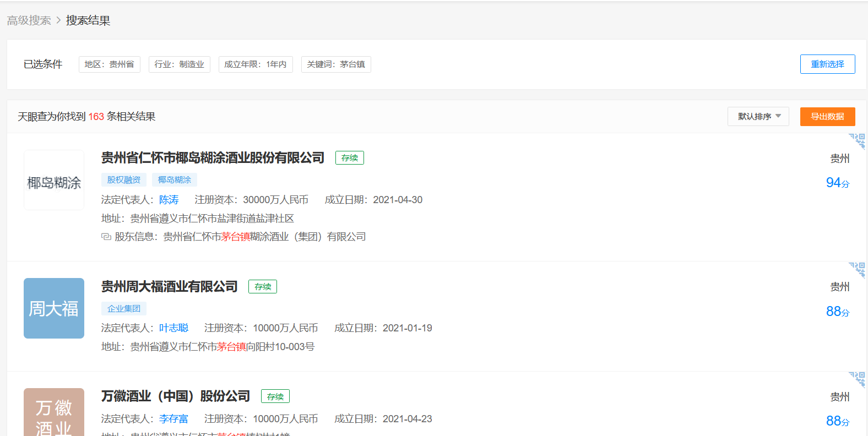
Task: Click the 88分 score for 万徽酒业
Action: click(x=838, y=421)
